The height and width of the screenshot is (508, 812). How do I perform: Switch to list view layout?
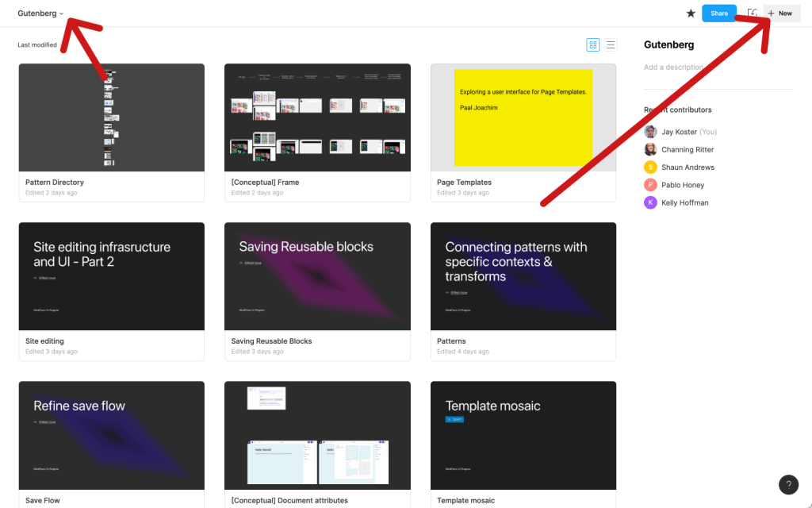(x=611, y=45)
